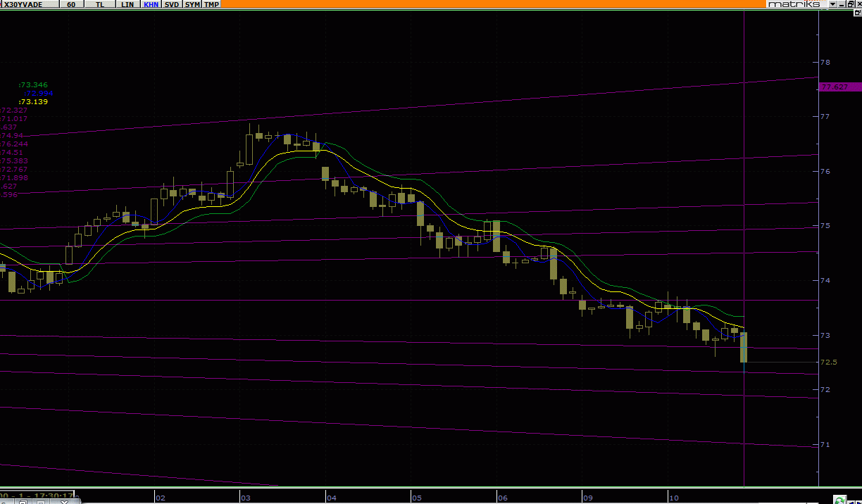Click the 75.383 trend line value

click(x=13, y=160)
